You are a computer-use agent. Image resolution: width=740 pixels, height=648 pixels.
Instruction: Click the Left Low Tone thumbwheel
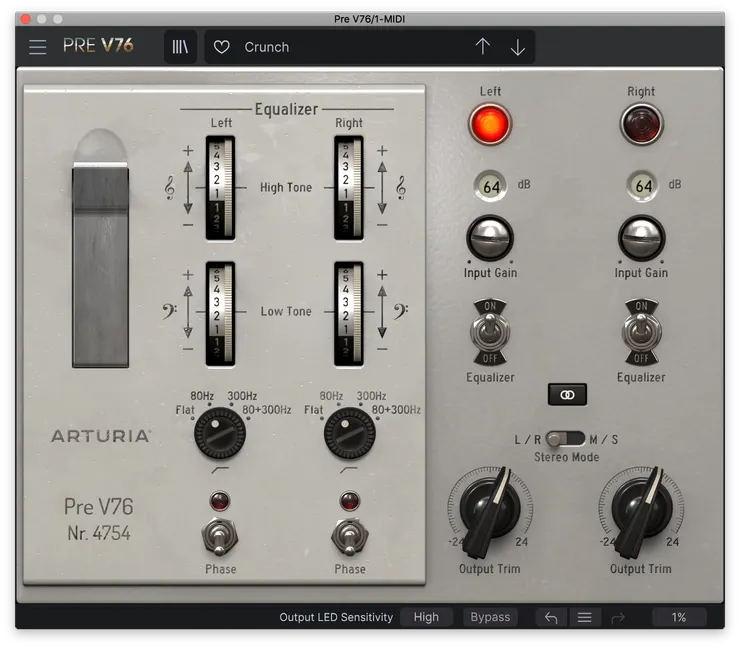(x=220, y=314)
